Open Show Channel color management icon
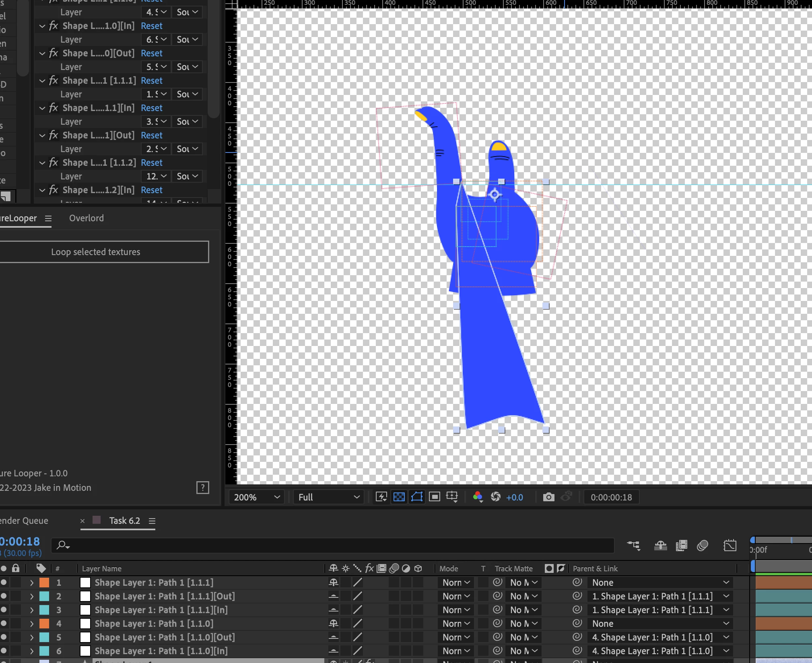 (478, 497)
